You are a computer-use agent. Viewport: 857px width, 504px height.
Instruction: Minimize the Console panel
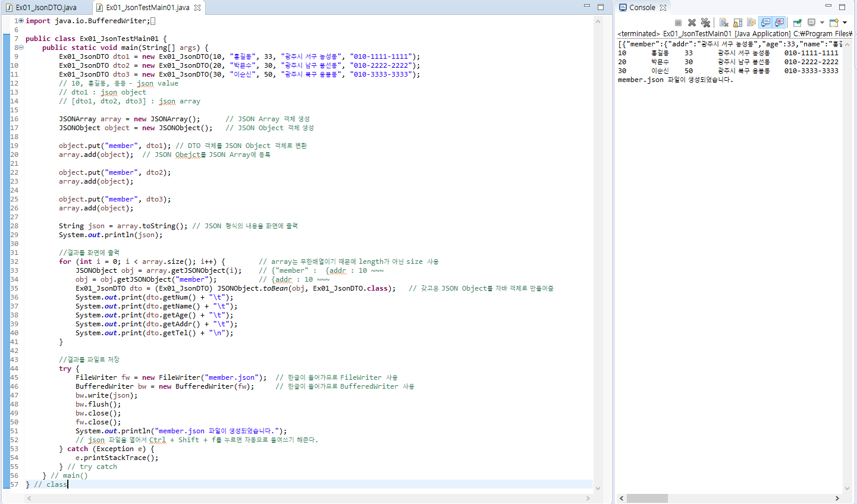[828, 6]
